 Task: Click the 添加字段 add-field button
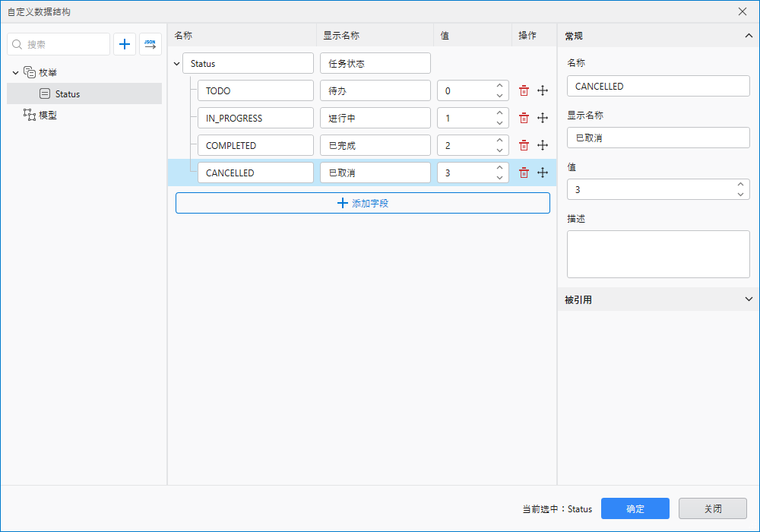click(x=363, y=203)
